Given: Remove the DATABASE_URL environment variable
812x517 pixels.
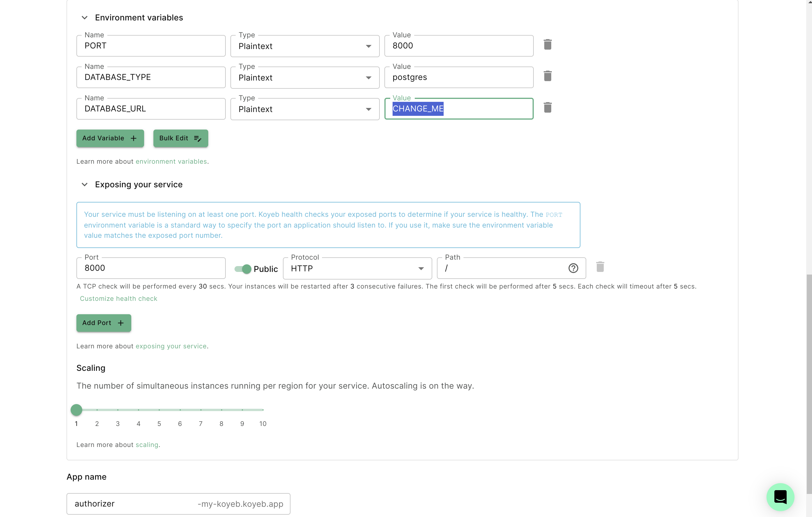Looking at the screenshot, I should point(547,107).
